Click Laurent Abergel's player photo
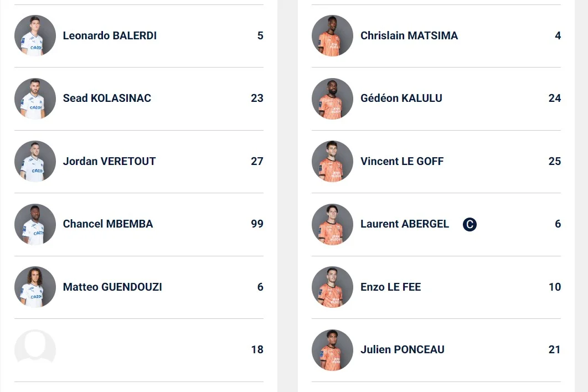Viewport: 588px width, 392px height. tap(332, 224)
